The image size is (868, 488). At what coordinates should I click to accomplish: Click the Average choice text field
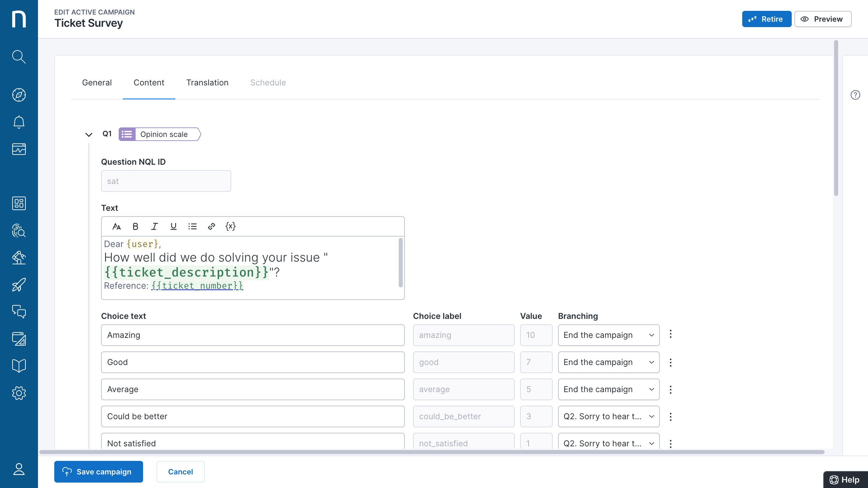pyautogui.click(x=253, y=389)
